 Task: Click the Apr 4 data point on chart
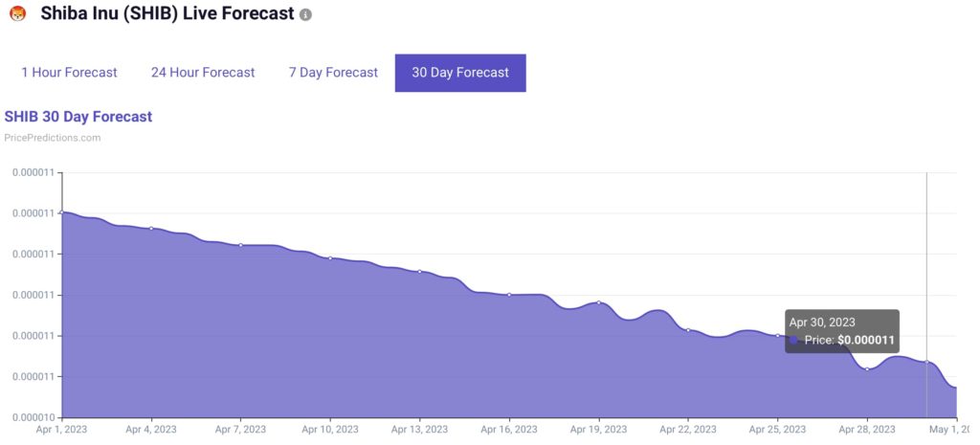pyautogui.click(x=151, y=228)
